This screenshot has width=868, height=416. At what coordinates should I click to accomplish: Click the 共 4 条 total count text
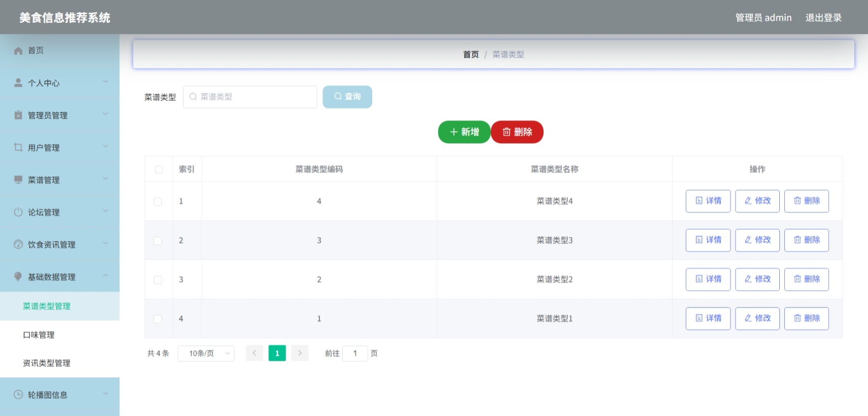pyautogui.click(x=158, y=353)
